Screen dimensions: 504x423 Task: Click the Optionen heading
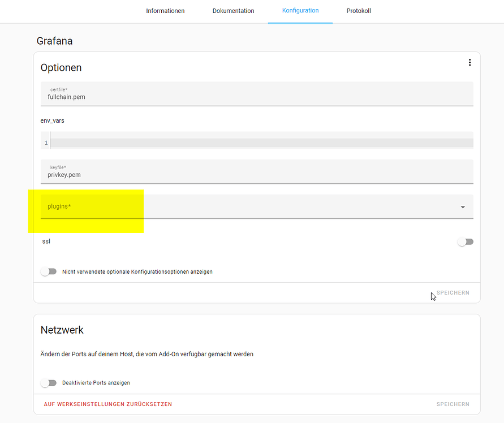click(x=61, y=68)
